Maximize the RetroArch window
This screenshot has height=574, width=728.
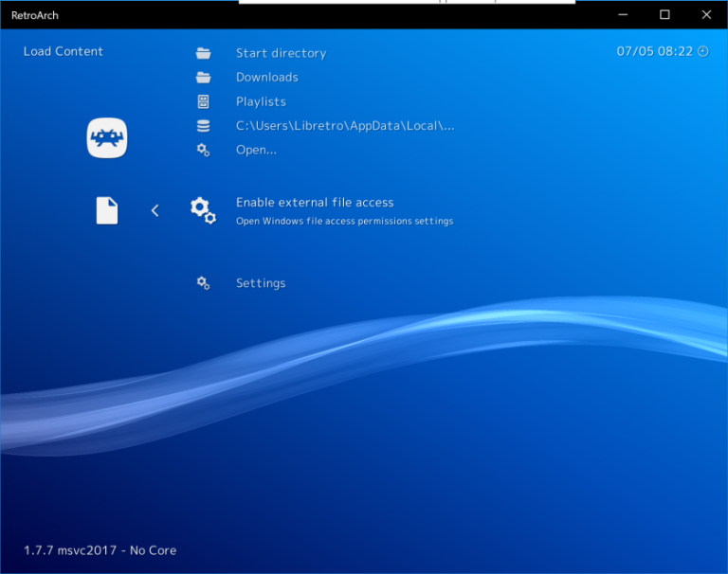664,14
